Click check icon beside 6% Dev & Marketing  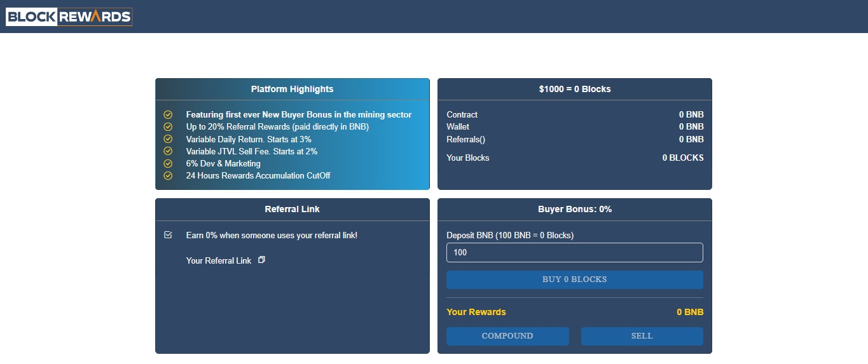point(168,163)
